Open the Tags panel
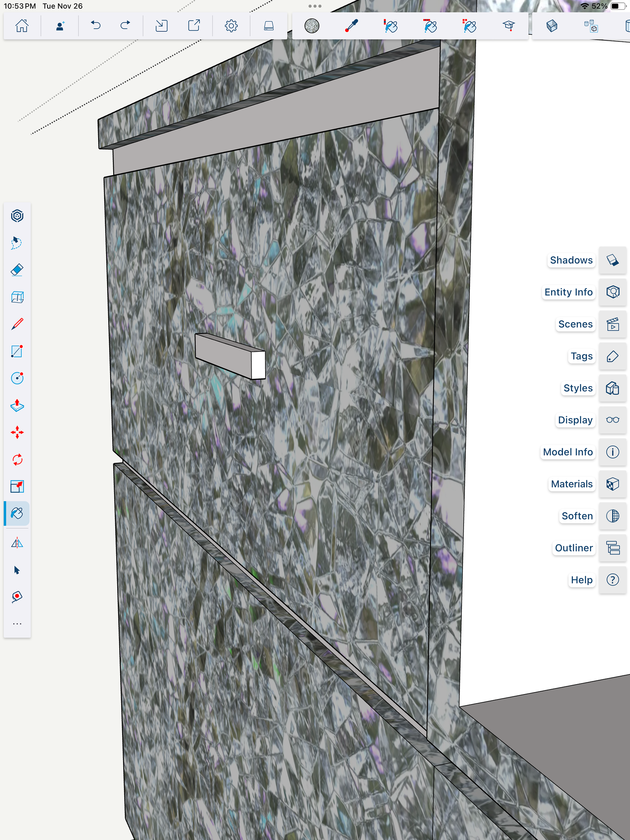 [612, 356]
